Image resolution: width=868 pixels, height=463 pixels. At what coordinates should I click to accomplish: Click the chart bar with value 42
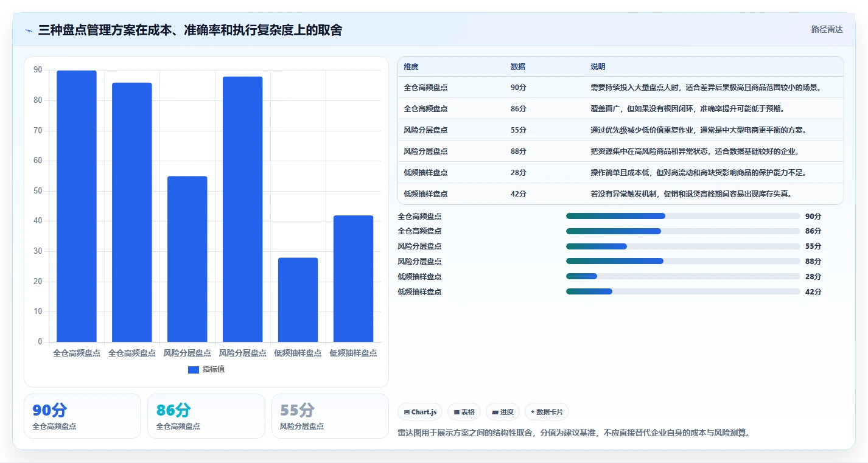point(354,279)
